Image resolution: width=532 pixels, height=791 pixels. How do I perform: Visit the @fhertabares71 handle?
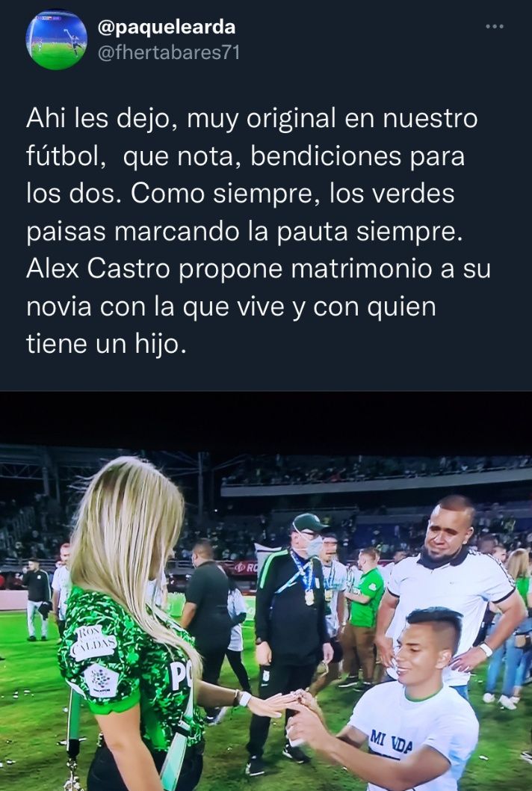168,52
